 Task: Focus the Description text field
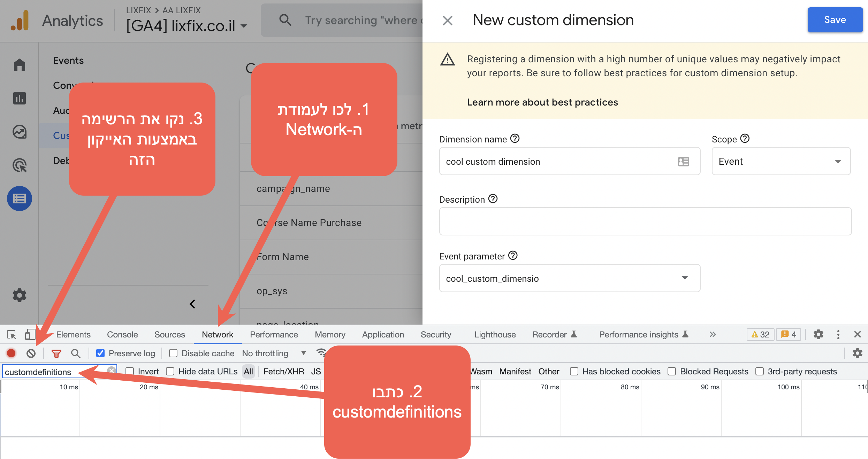(x=645, y=221)
